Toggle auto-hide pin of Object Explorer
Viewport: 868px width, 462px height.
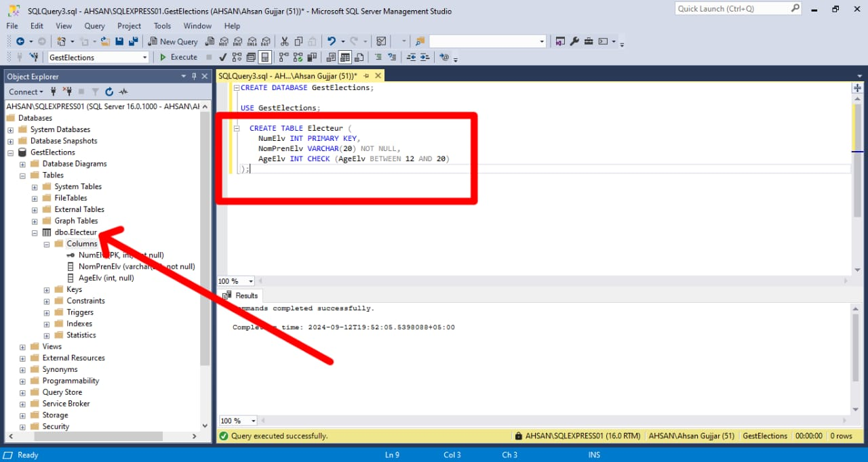pos(194,77)
